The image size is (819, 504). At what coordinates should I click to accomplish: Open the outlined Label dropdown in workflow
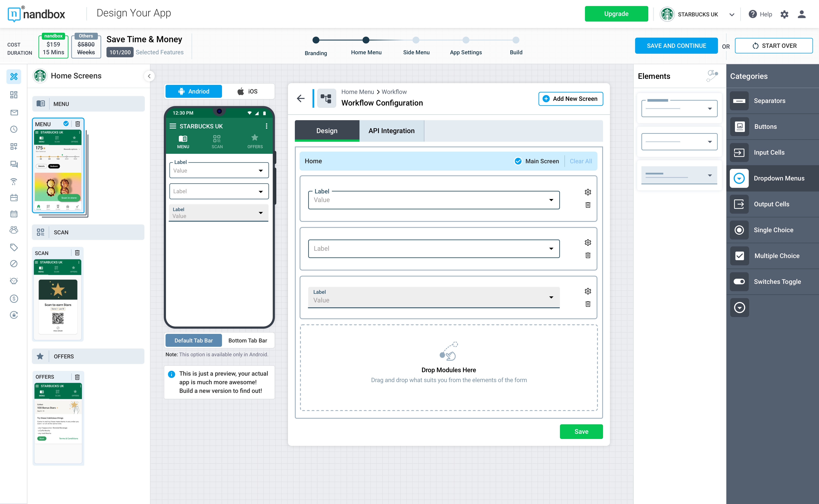[434, 249]
